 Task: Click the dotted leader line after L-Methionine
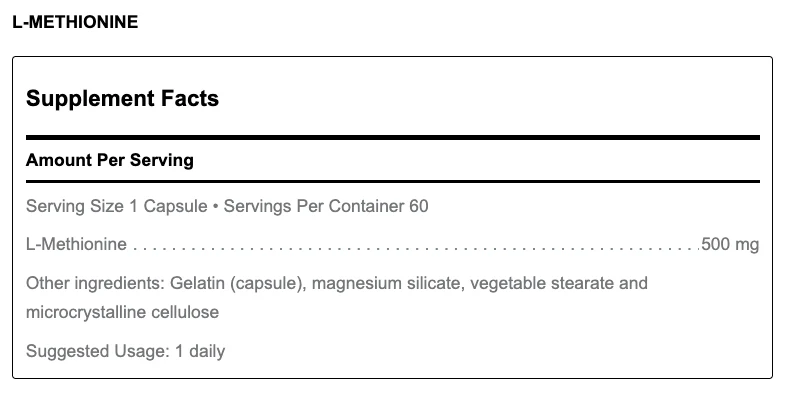click(x=416, y=248)
